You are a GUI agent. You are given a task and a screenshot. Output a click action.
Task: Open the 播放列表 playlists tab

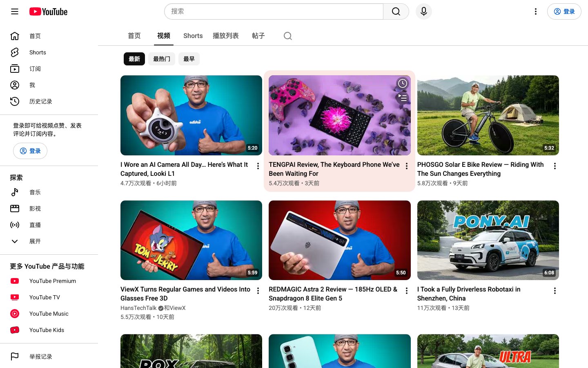[x=226, y=36]
